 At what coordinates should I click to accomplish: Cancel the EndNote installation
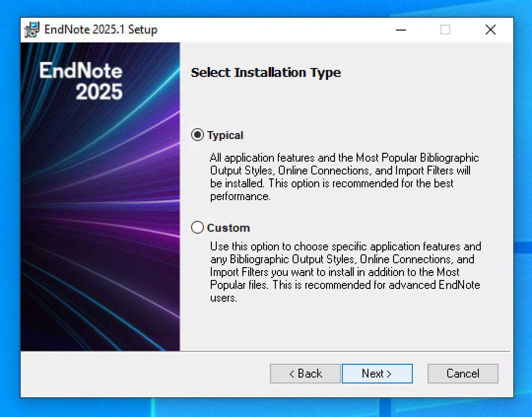(463, 374)
